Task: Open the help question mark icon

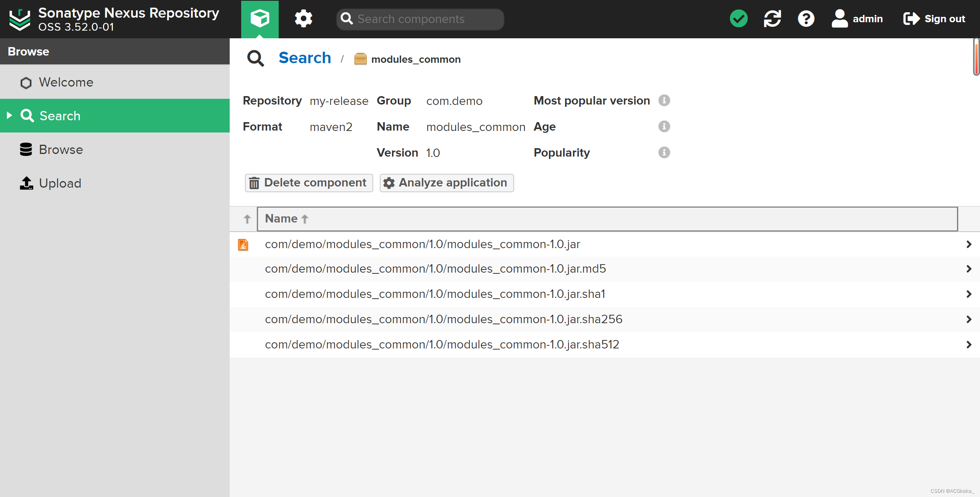Action: pos(806,18)
